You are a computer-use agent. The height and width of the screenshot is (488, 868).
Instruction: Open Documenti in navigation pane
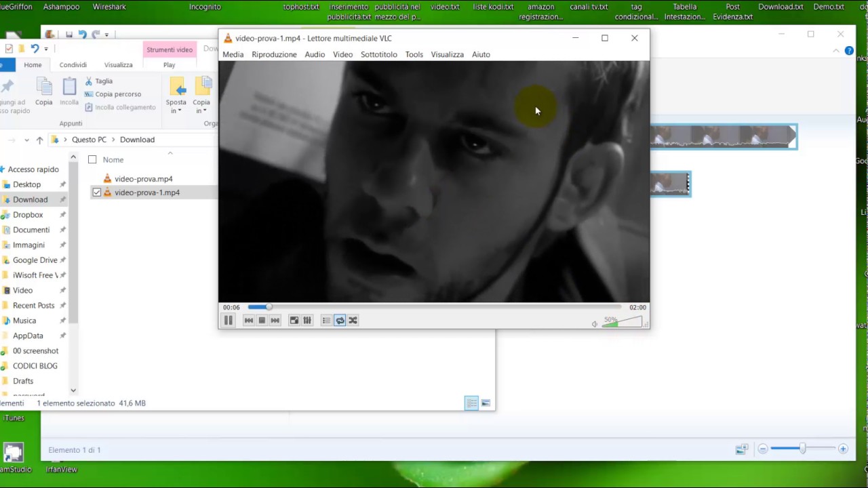[x=31, y=230]
